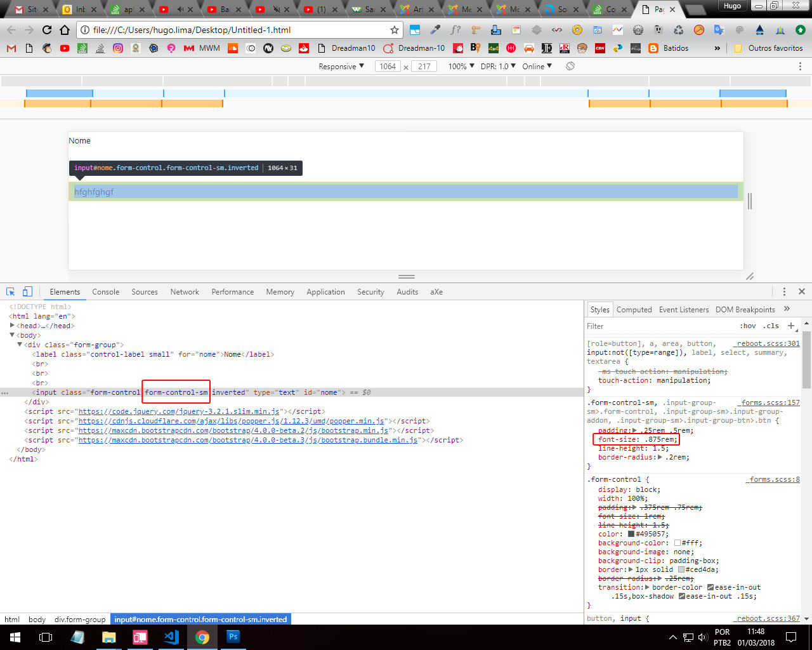Viewport: 812px width, 650px height.
Task: Select div.form-group in the breadcrumb
Action: 80,620
